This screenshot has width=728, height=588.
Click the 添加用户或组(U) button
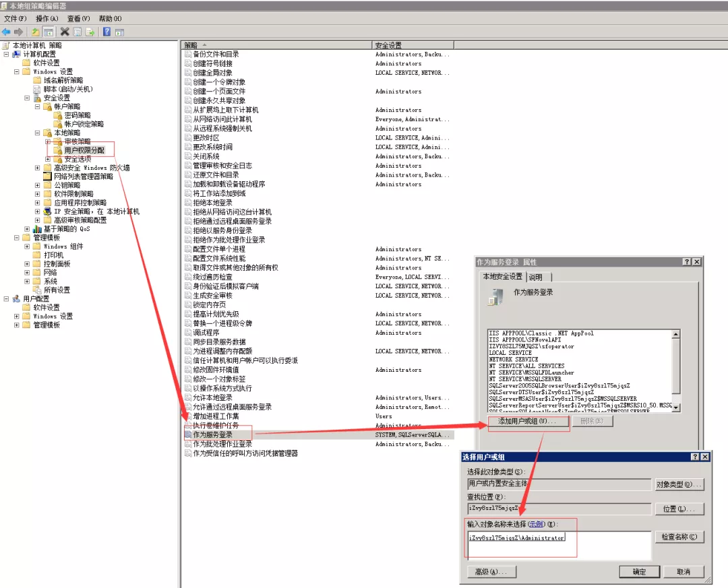528,422
